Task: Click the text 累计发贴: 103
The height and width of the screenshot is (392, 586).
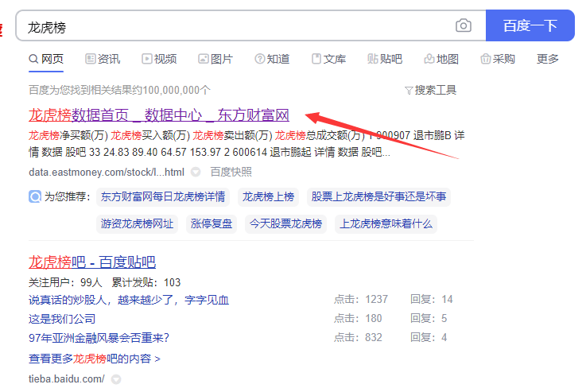Action: (146, 282)
